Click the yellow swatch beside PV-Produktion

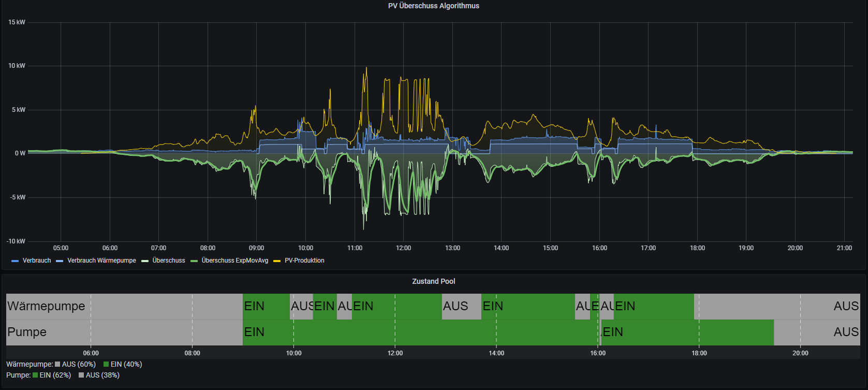tap(277, 261)
